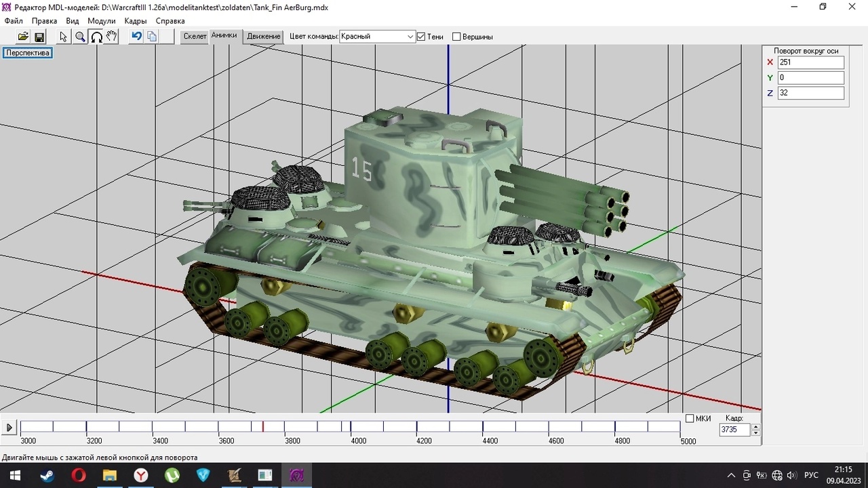Choose the rotate view tool
The height and width of the screenshot is (488, 868).
click(96, 37)
